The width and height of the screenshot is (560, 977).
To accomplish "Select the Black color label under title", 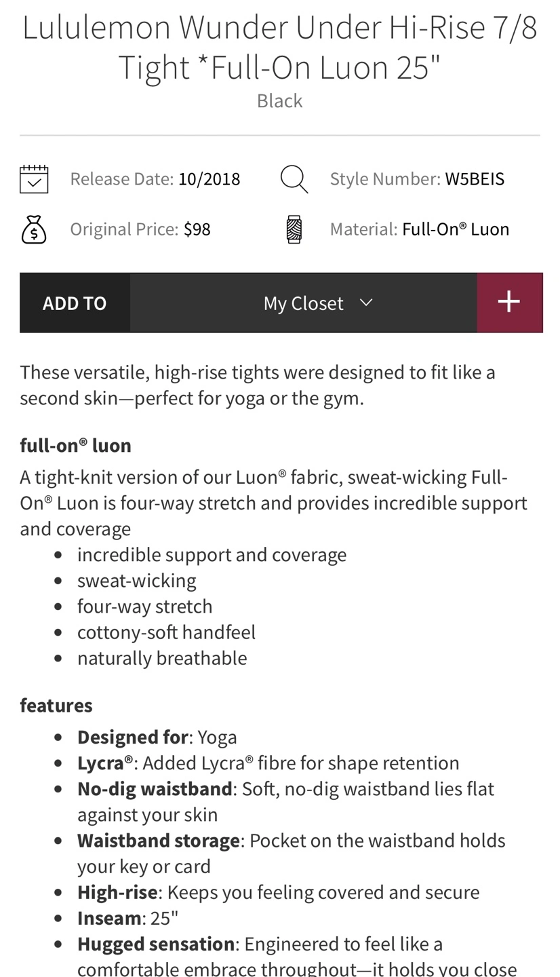I will [x=279, y=101].
